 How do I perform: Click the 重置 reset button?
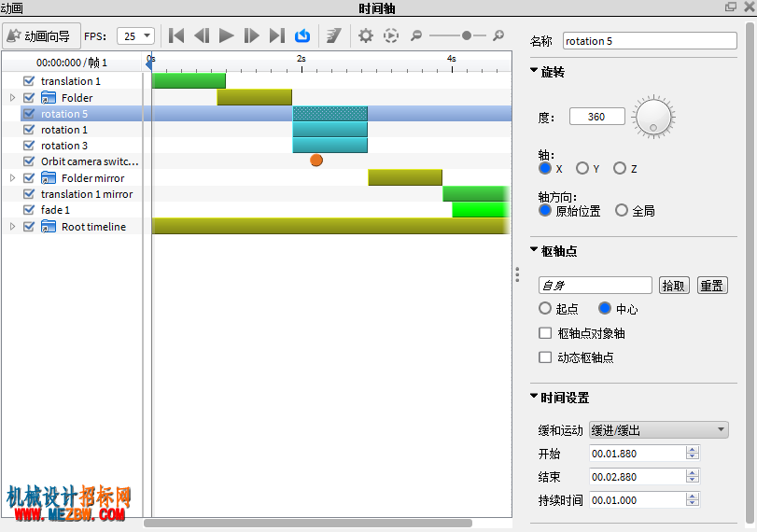(712, 286)
